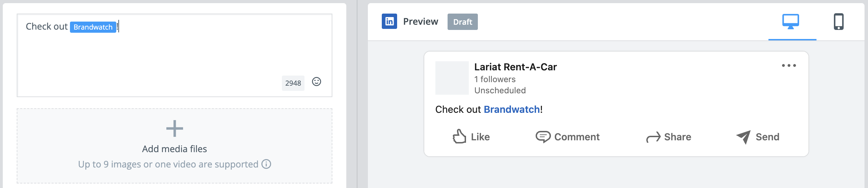Open the emoji picker smiley icon
The width and height of the screenshot is (868, 188).
[316, 81]
